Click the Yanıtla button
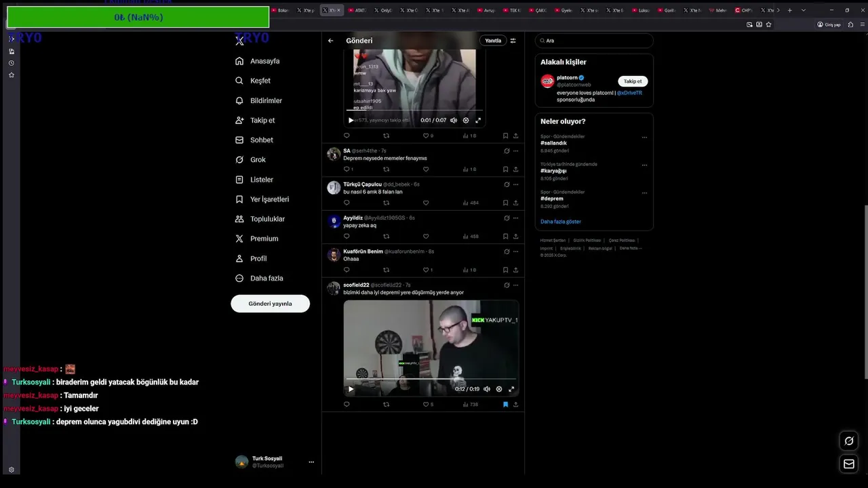 pyautogui.click(x=493, y=41)
